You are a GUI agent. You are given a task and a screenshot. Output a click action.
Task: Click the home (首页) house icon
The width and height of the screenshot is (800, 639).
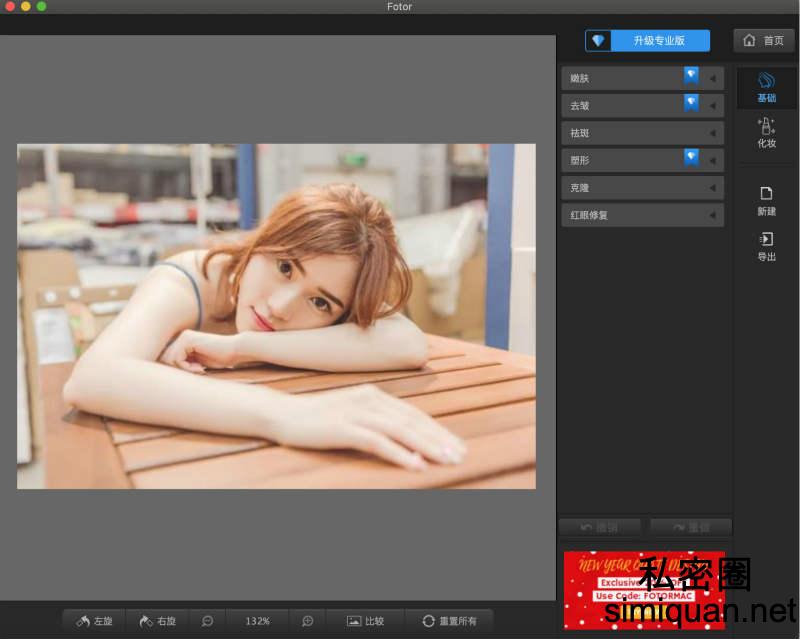750,40
